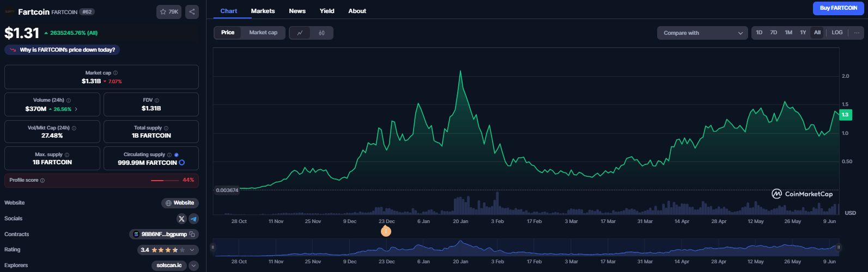Click the right handle of range slider
The image size is (868, 272).
click(839, 247)
